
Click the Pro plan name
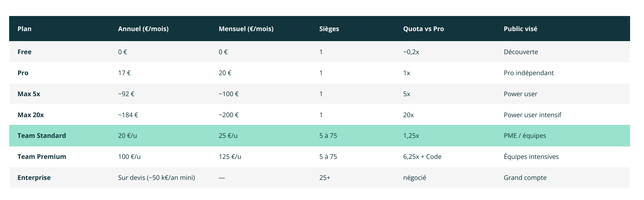23,73
